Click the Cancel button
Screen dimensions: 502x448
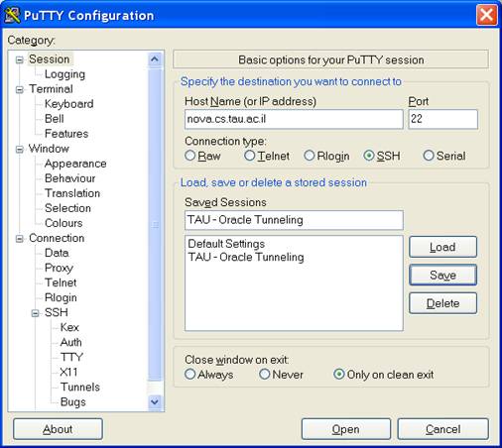(x=442, y=429)
